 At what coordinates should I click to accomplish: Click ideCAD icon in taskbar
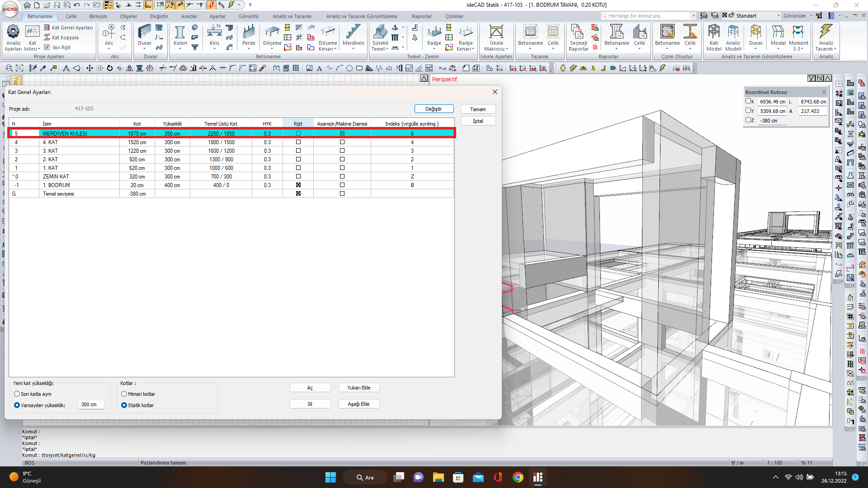pyautogui.click(x=538, y=477)
